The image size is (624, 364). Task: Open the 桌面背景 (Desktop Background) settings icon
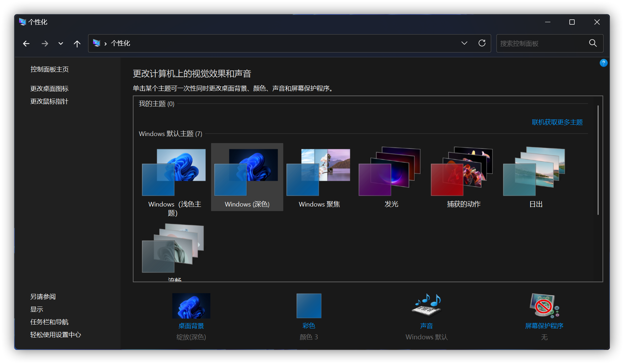pos(191,306)
